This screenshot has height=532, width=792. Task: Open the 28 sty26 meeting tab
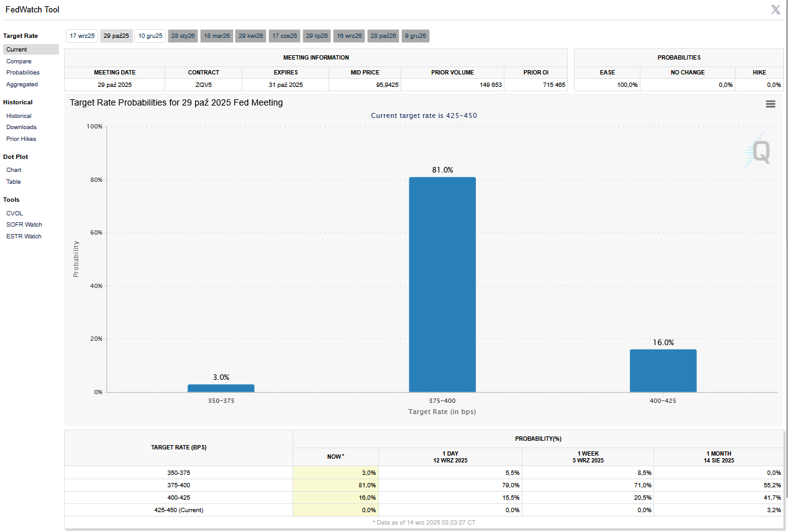(x=183, y=36)
